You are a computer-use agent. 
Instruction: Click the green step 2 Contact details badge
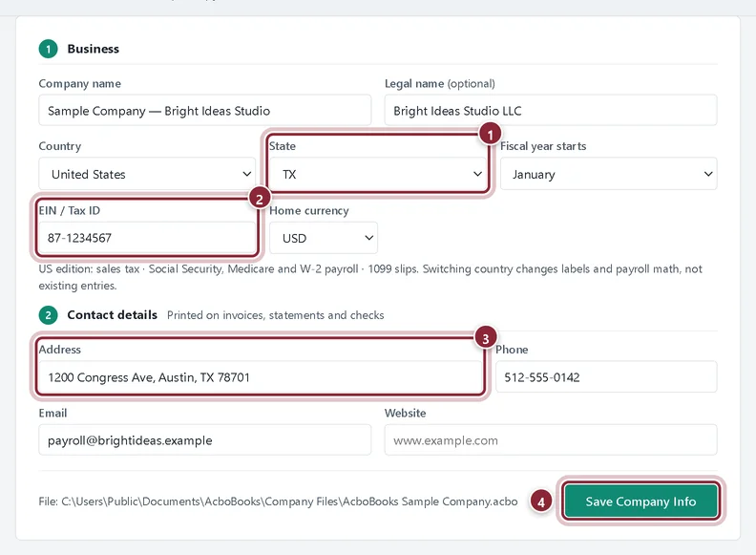[x=49, y=315]
